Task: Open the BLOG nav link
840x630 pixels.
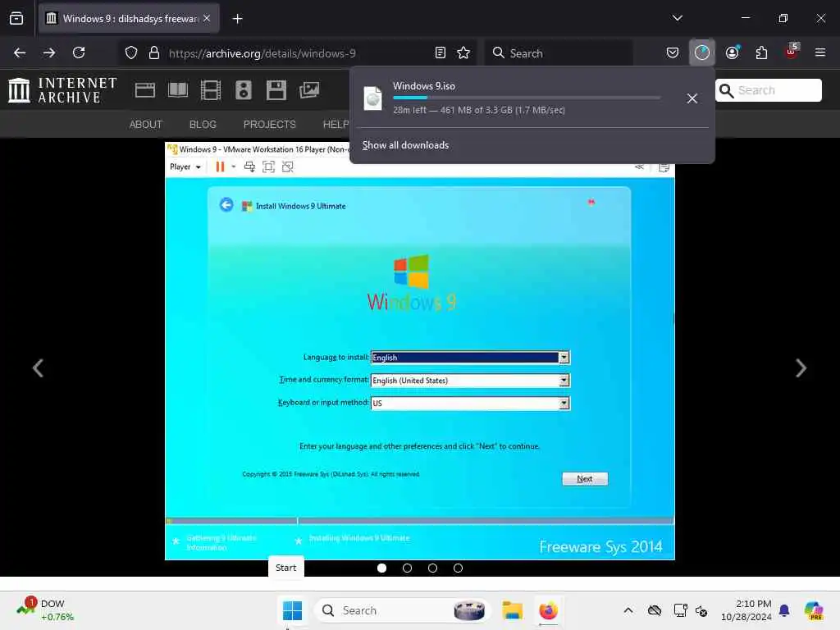Action: click(203, 125)
